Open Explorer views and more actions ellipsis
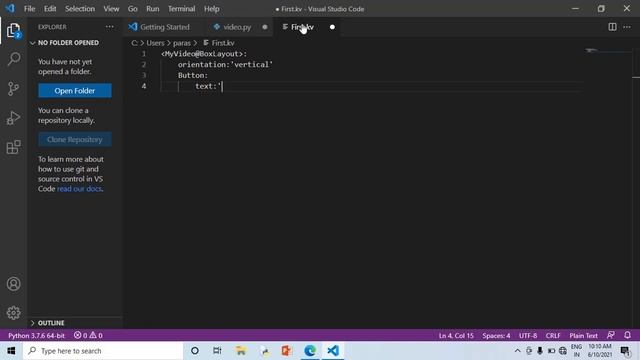 coord(110,27)
